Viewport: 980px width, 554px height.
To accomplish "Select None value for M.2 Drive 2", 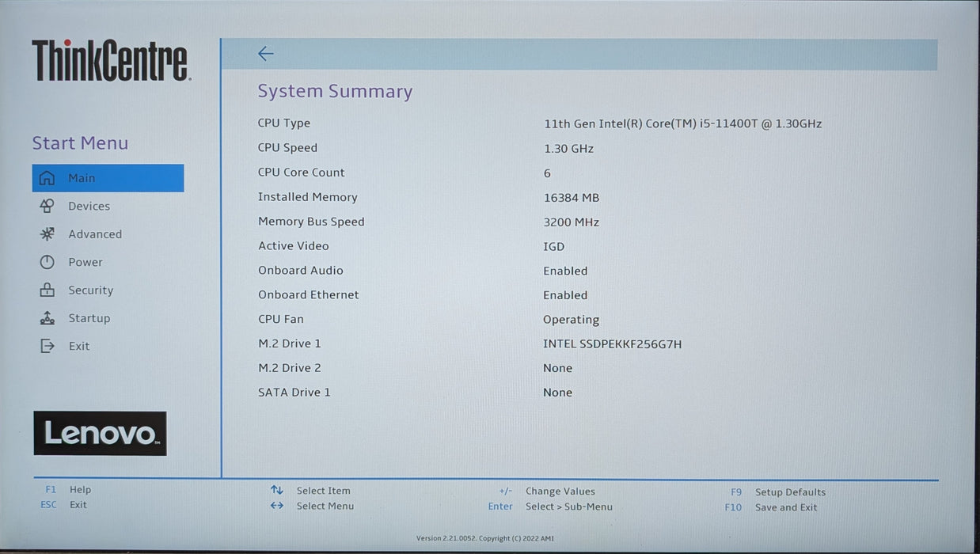I will tap(558, 368).
